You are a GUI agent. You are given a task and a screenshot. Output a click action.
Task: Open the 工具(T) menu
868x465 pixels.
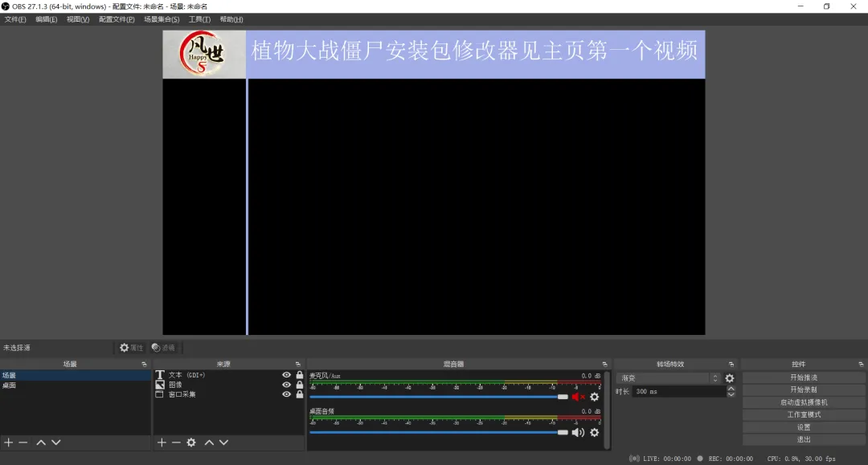point(199,19)
